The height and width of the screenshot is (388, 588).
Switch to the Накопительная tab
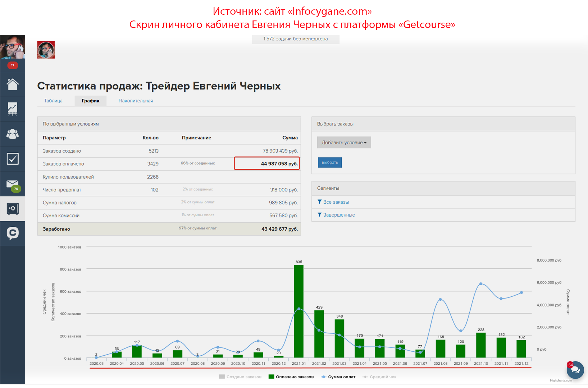point(136,101)
